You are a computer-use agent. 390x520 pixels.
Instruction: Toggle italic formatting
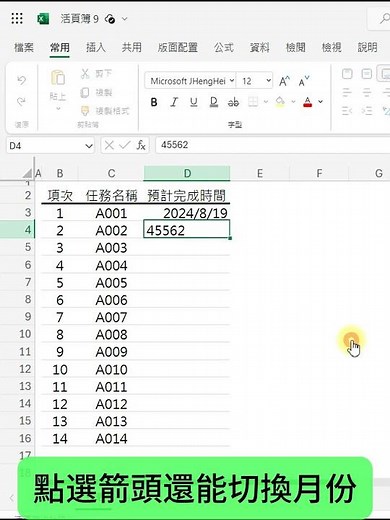point(174,102)
